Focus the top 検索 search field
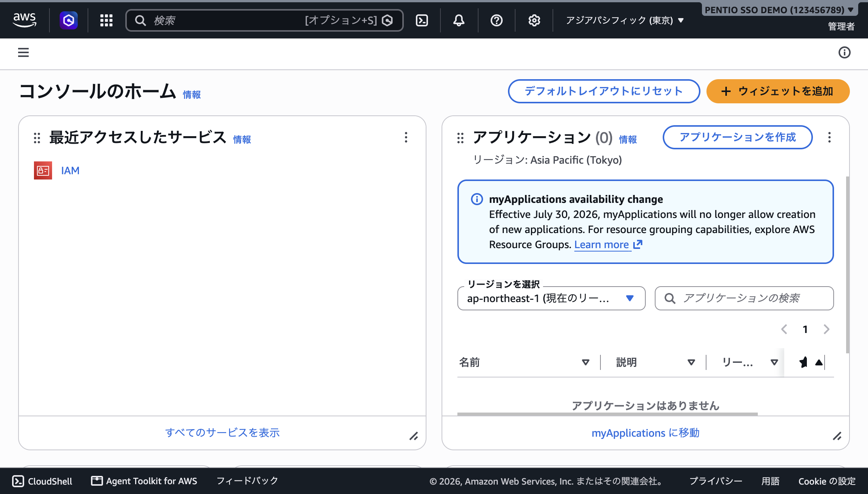The image size is (868, 494). point(265,20)
